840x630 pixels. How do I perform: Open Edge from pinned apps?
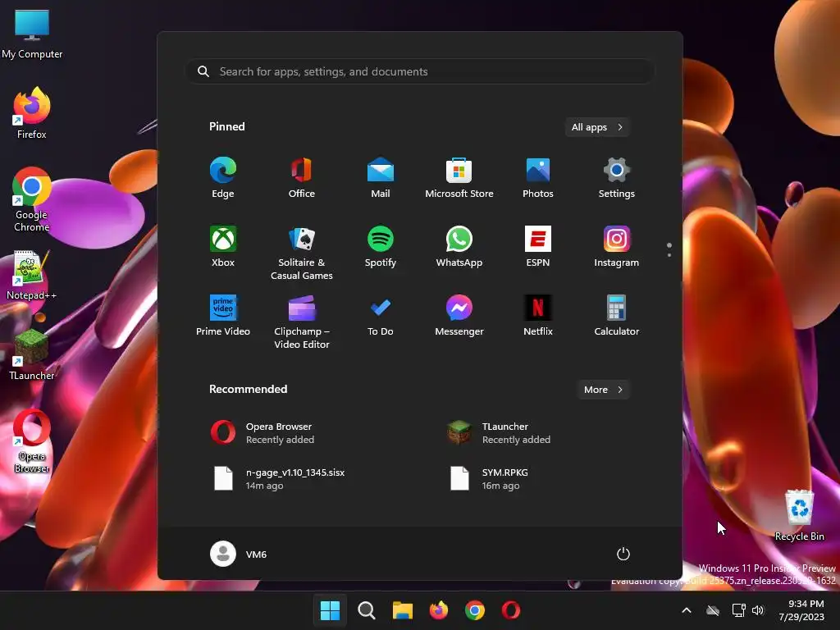click(x=223, y=178)
